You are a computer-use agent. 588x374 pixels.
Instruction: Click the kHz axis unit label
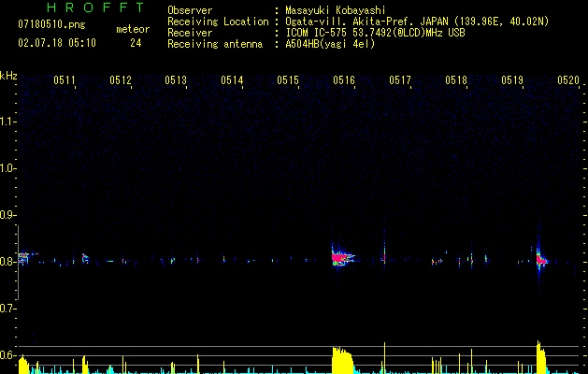(8, 76)
